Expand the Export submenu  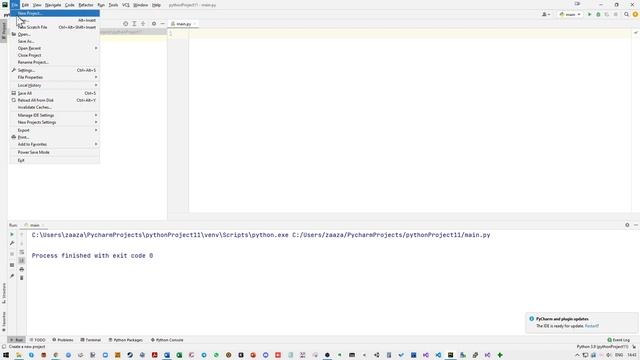point(55,130)
